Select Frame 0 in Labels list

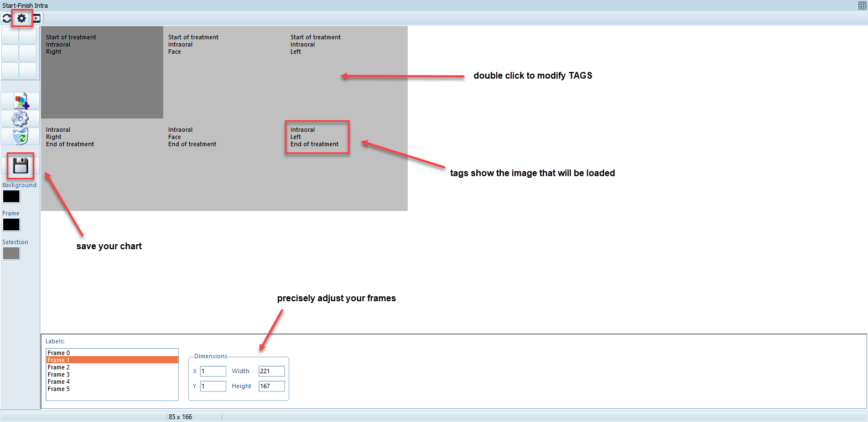point(59,353)
